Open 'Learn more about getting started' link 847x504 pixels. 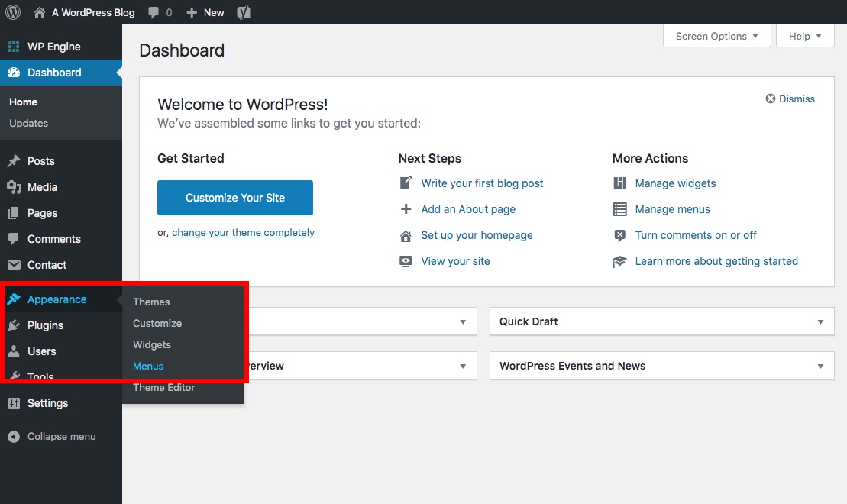pyautogui.click(x=716, y=261)
